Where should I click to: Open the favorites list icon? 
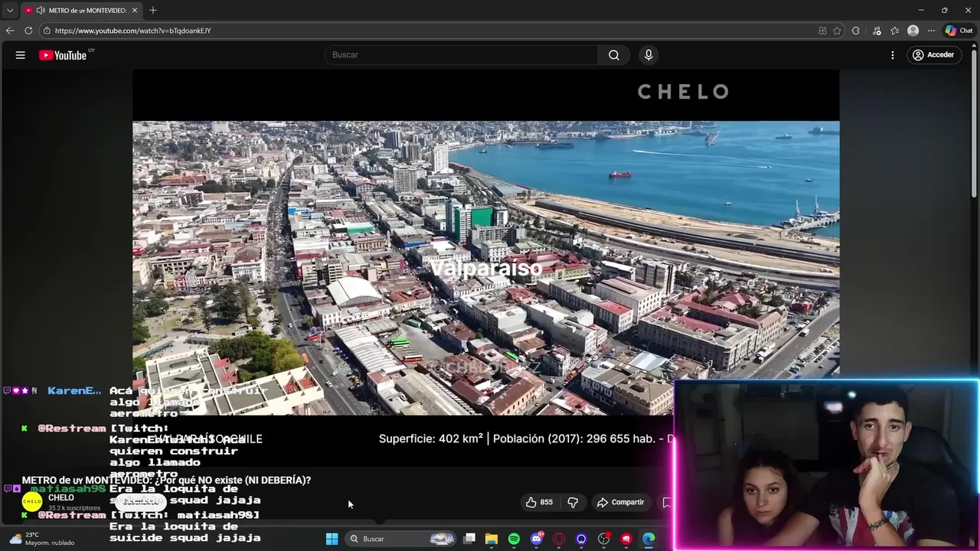[x=894, y=31]
